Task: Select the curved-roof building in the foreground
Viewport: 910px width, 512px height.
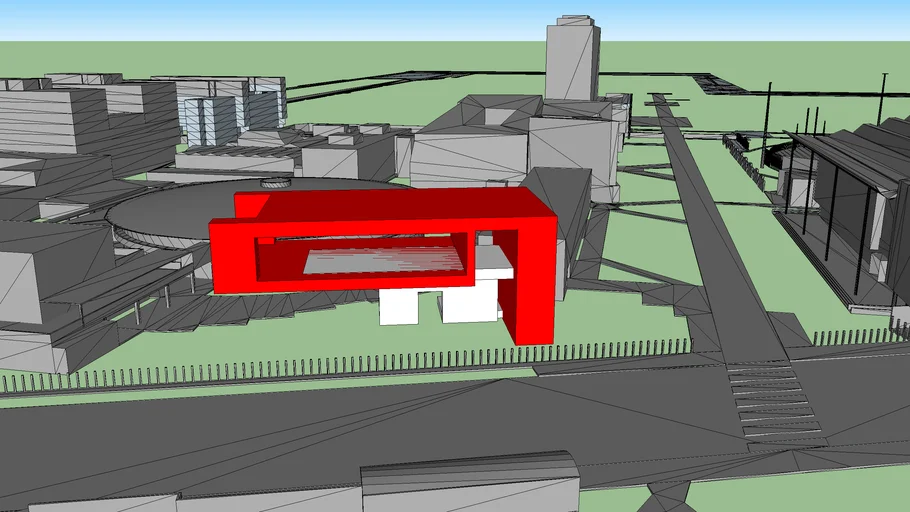Action: pyautogui.click(x=470, y=482)
